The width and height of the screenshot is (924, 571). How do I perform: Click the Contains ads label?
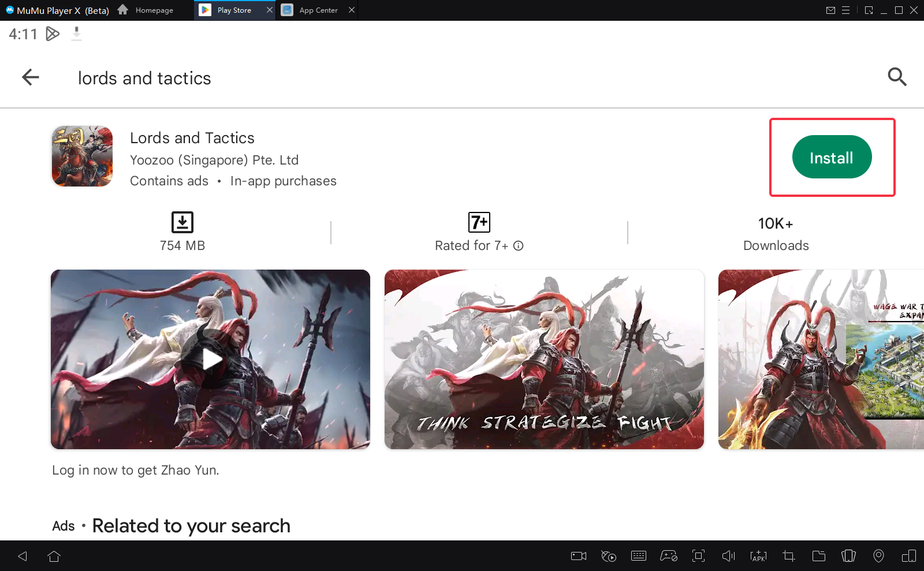point(169,181)
